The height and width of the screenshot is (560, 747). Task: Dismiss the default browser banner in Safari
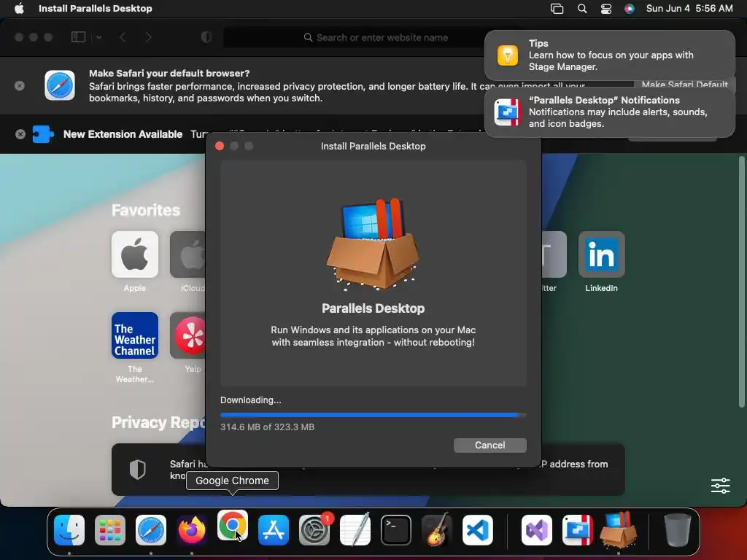point(20,86)
